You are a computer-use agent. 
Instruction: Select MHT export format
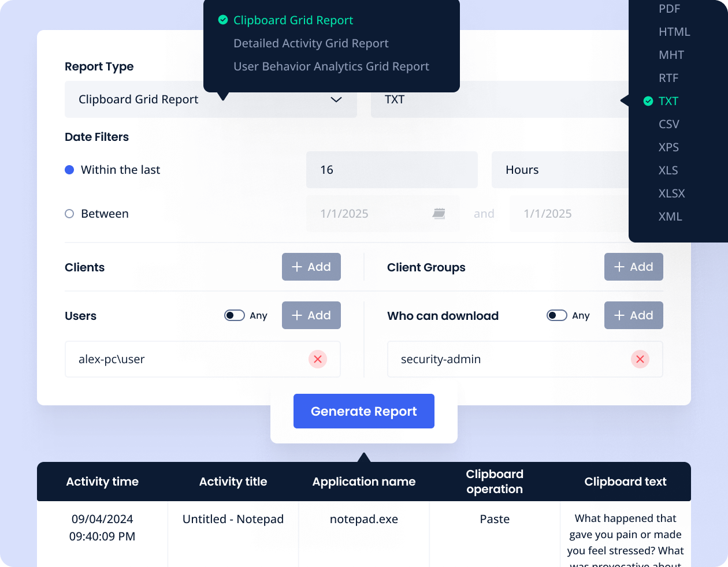[671, 55]
